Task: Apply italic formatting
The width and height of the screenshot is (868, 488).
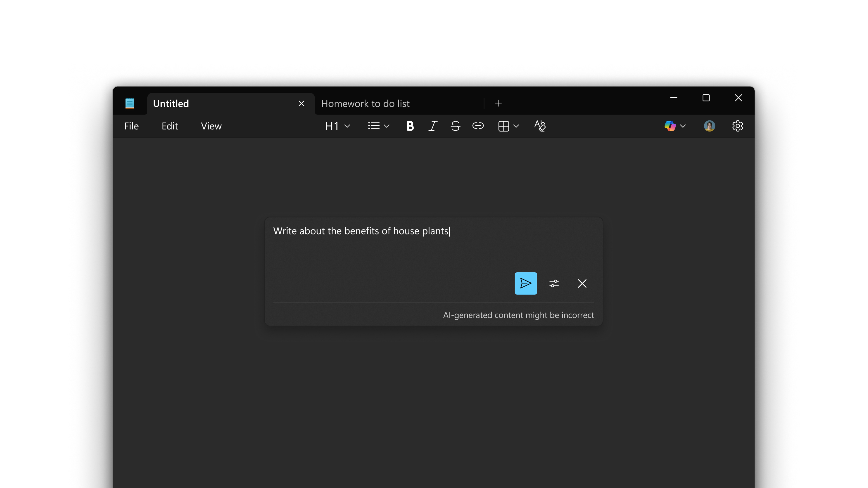Action: 433,126
